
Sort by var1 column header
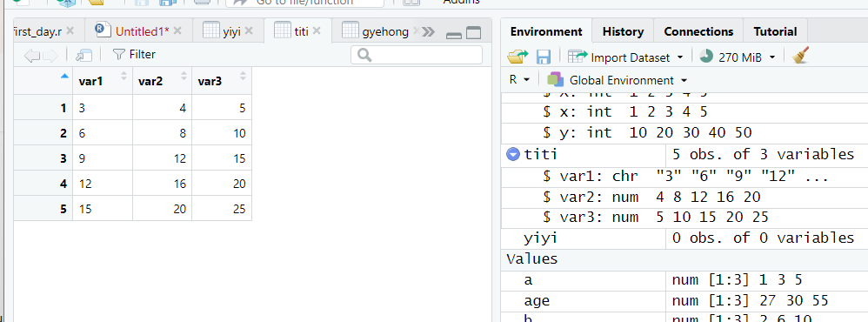coord(103,81)
